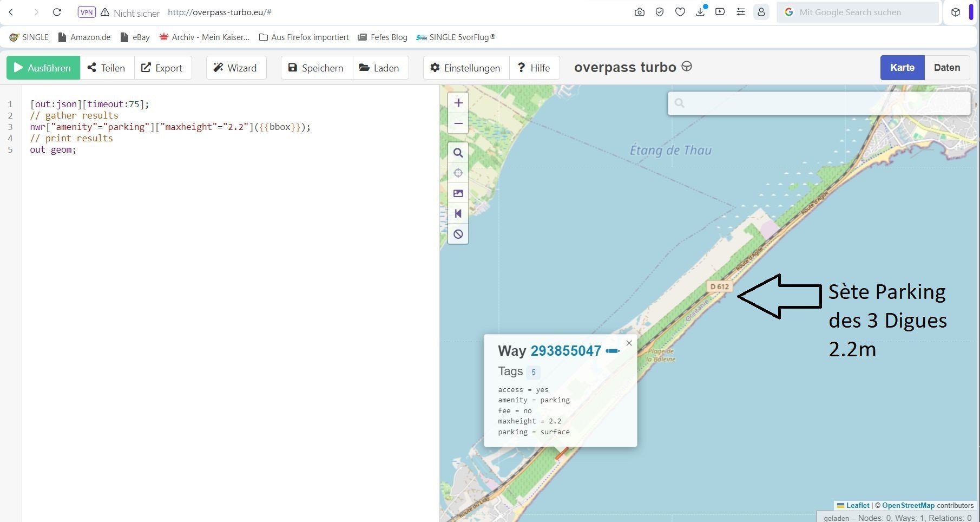Open the Export dialog
Screen dimensions: 980x522
coord(162,68)
